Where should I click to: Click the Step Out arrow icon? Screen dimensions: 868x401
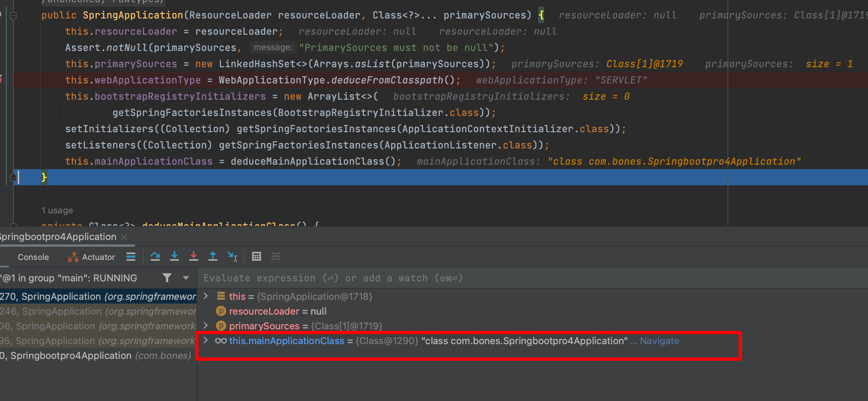coord(213,256)
